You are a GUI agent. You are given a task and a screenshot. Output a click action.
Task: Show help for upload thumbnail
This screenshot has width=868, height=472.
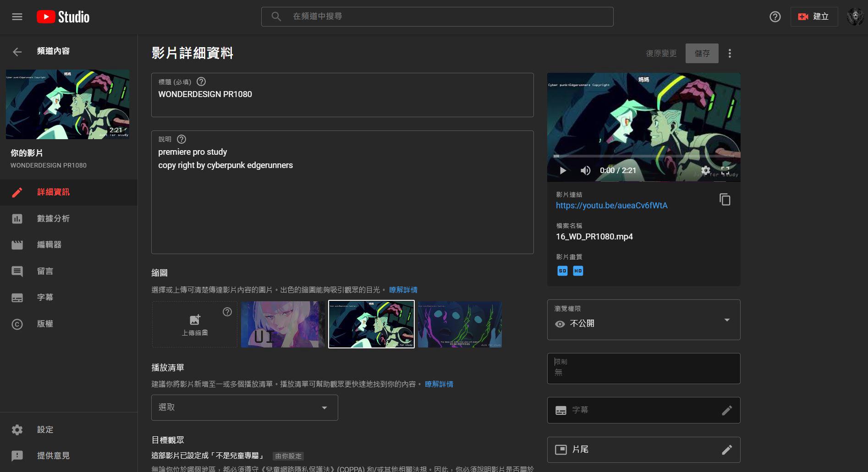(x=227, y=312)
